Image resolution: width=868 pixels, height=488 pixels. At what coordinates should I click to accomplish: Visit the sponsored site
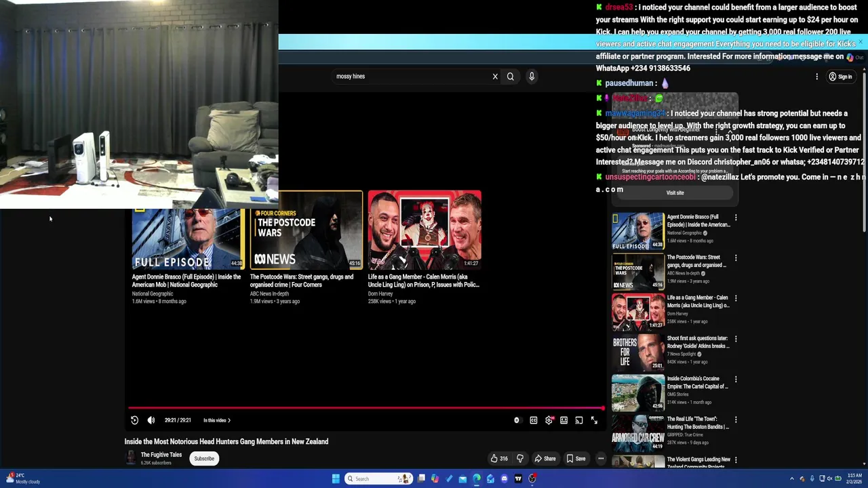(x=675, y=193)
